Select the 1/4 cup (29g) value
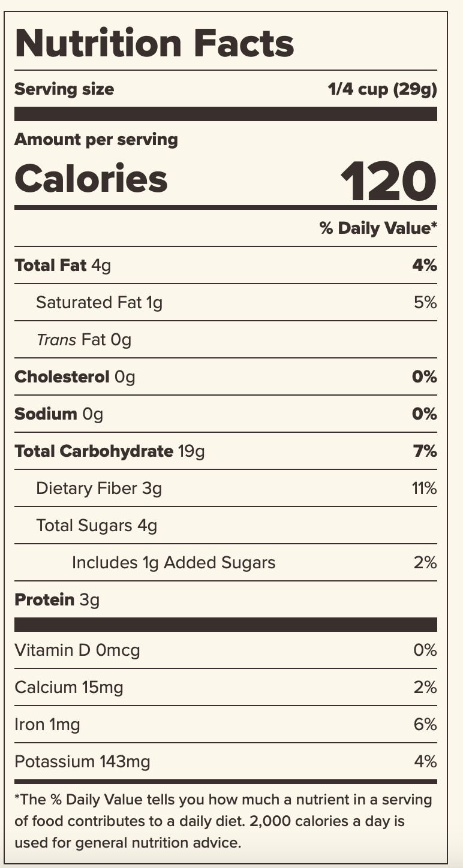The width and height of the screenshot is (463, 868). 382,89
